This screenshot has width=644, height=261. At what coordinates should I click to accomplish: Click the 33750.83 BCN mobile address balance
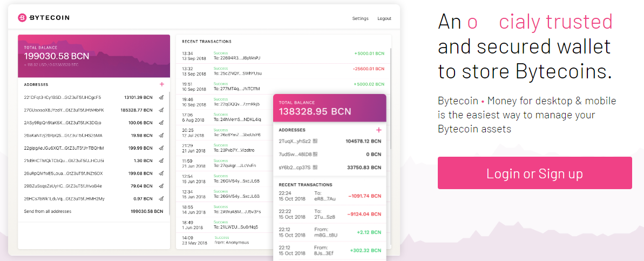(x=364, y=168)
